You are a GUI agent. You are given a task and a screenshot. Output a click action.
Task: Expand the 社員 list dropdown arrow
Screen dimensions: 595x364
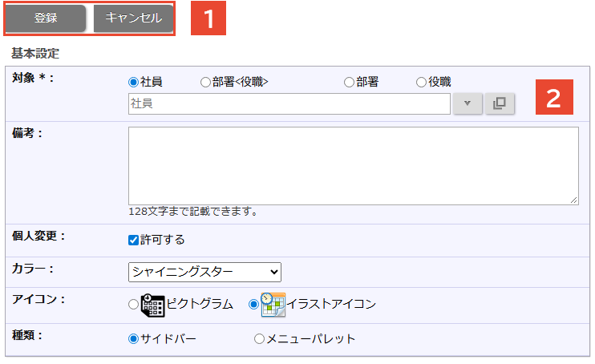click(467, 104)
